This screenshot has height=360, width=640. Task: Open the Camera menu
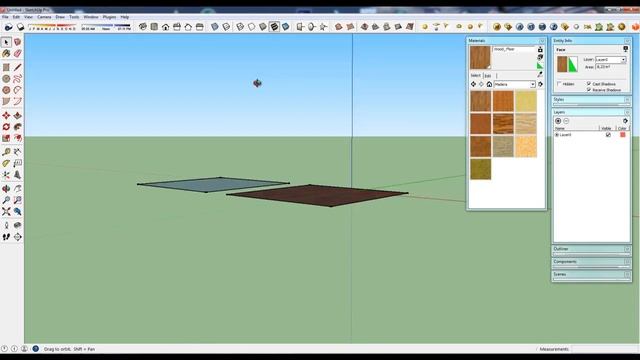pyautogui.click(x=44, y=17)
